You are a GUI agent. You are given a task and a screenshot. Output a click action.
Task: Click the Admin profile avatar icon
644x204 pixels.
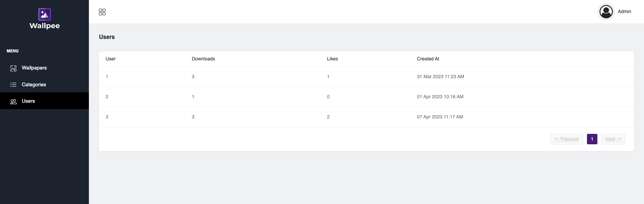[x=606, y=12]
